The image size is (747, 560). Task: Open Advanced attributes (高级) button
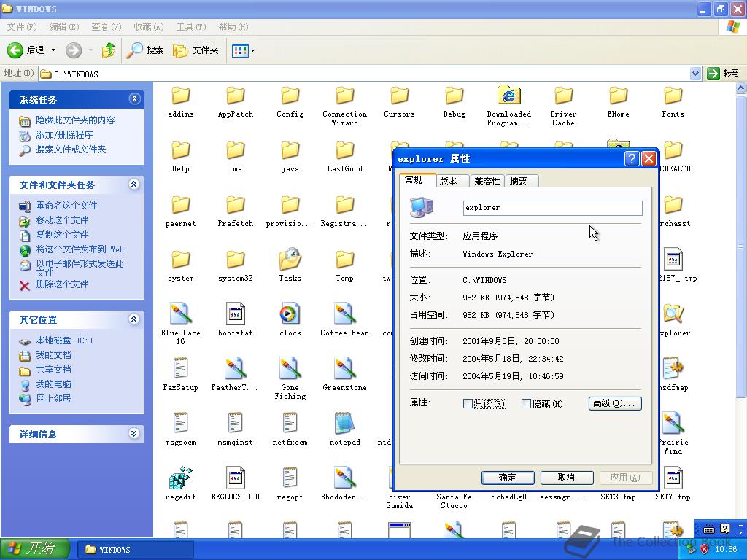[615, 403]
